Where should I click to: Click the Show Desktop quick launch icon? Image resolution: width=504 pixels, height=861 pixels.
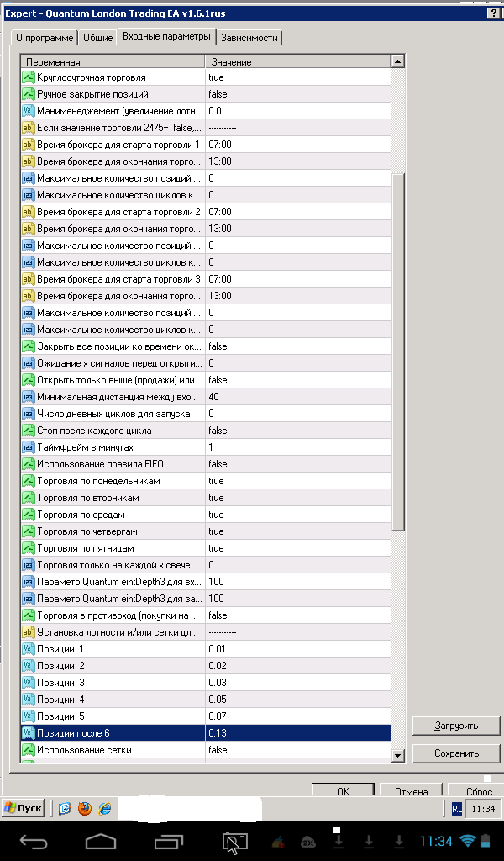coord(66,808)
